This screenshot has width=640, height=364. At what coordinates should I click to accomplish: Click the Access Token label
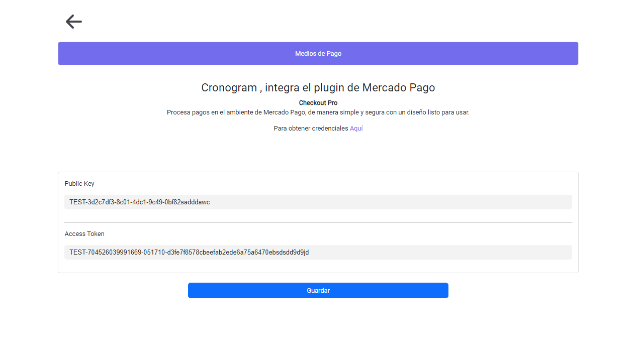[84, 234]
